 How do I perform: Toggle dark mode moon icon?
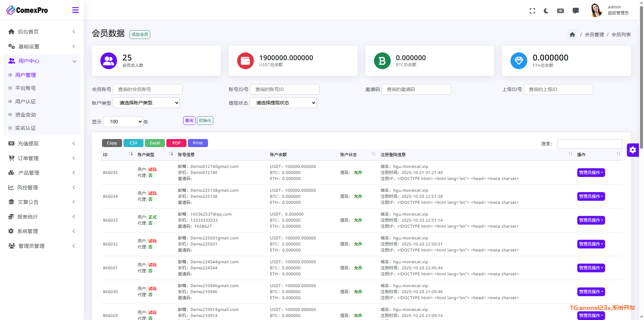546,11
